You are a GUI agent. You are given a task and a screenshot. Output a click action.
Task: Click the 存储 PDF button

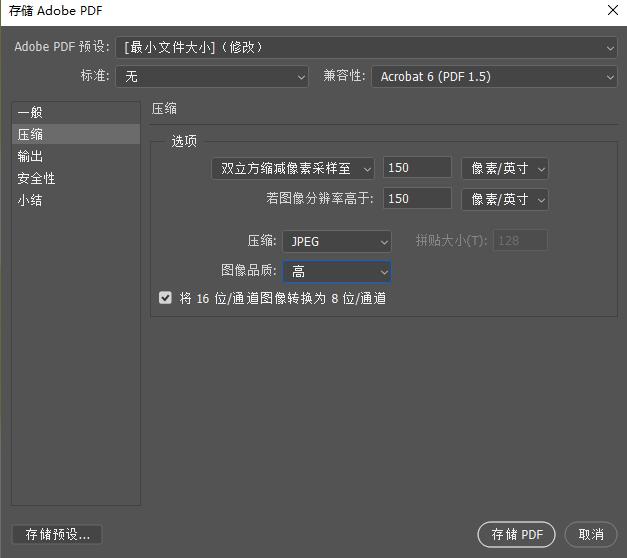pyautogui.click(x=516, y=535)
